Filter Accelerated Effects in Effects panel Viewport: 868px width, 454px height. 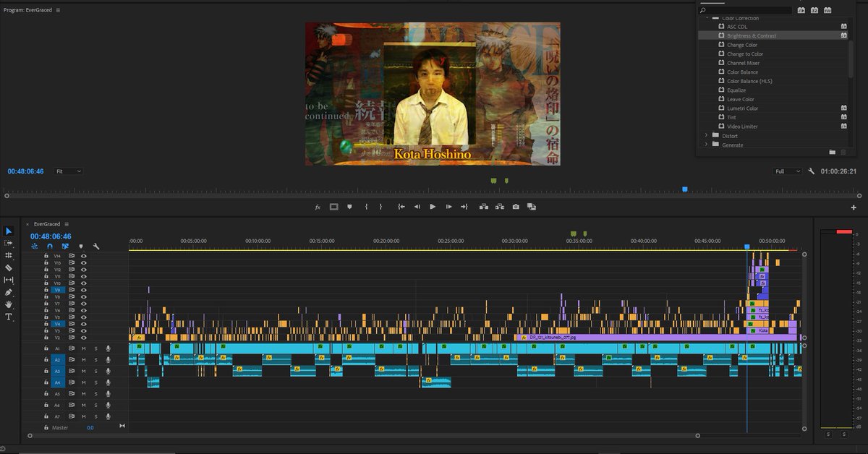click(x=801, y=10)
